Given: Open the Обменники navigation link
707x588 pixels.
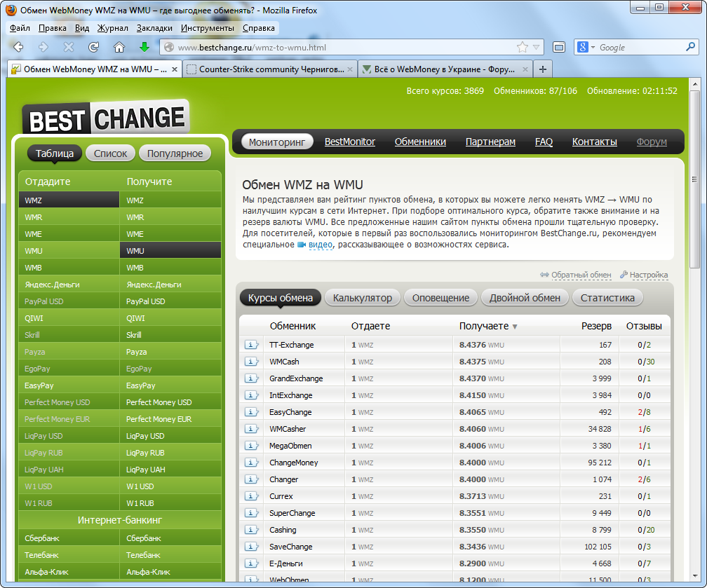Looking at the screenshot, I should [420, 142].
